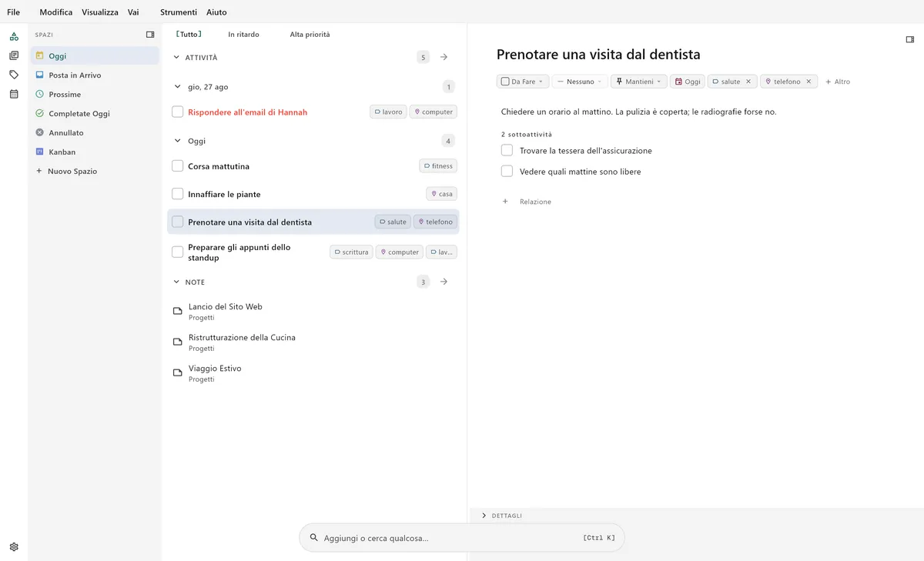The width and height of the screenshot is (924, 561).
Task: Collapse the Spazi sidebar panel icon
Action: pos(150,35)
